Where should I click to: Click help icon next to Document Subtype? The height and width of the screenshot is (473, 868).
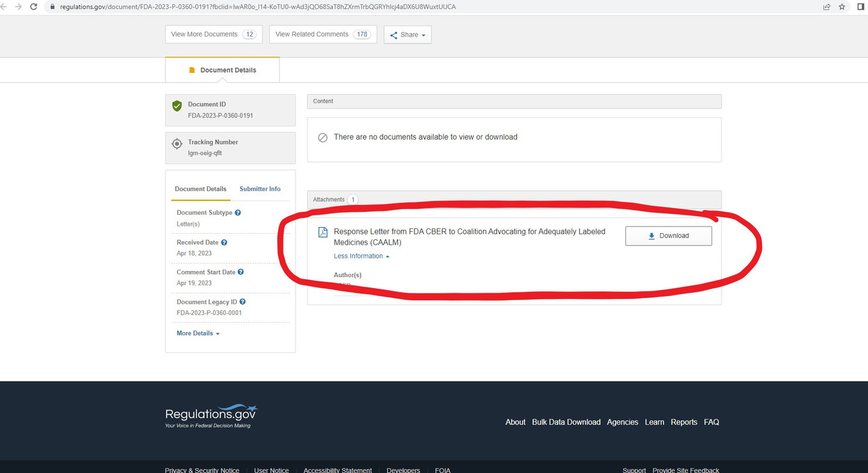(x=238, y=213)
